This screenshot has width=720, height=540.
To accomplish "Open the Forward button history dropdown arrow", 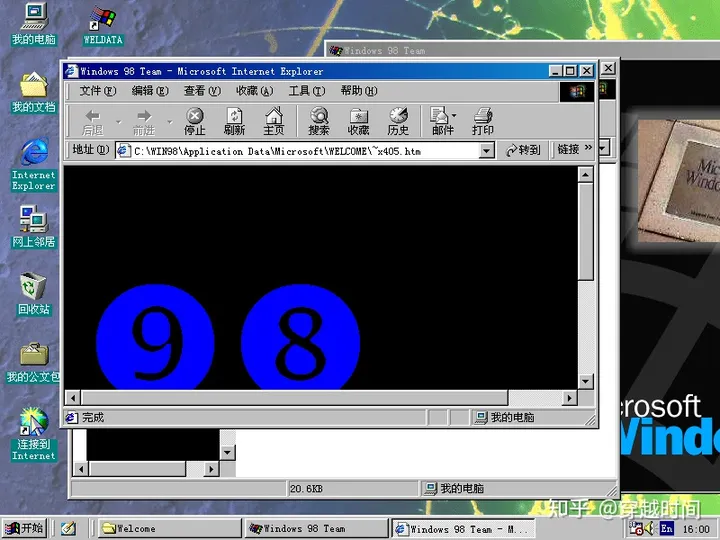I will coord(169,122).
